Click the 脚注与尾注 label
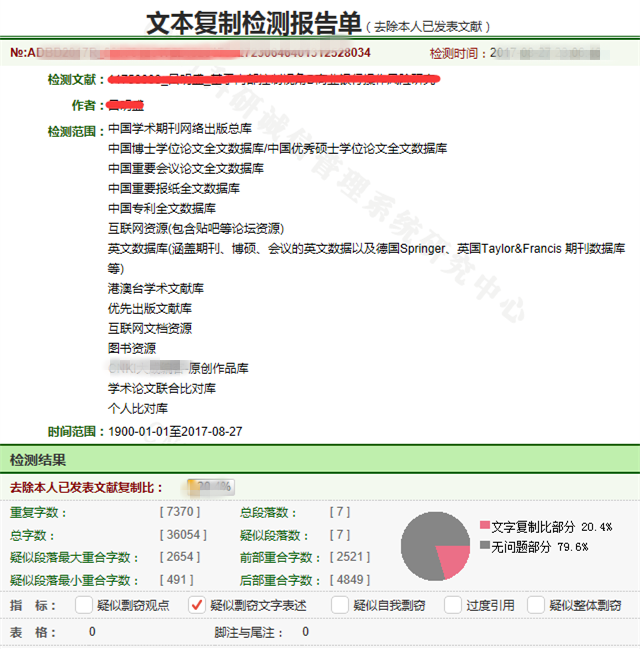 (248, 632)
